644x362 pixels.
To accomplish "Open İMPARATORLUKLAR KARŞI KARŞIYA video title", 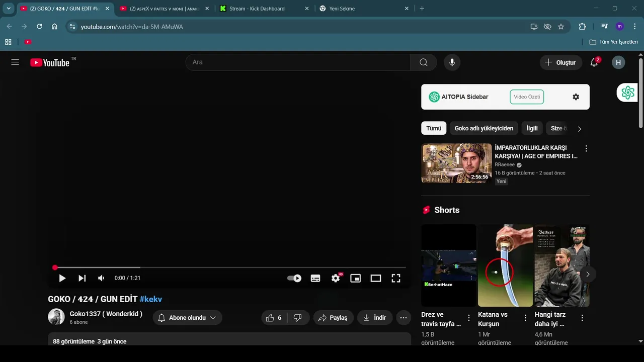I will click(x=536, y=152).
